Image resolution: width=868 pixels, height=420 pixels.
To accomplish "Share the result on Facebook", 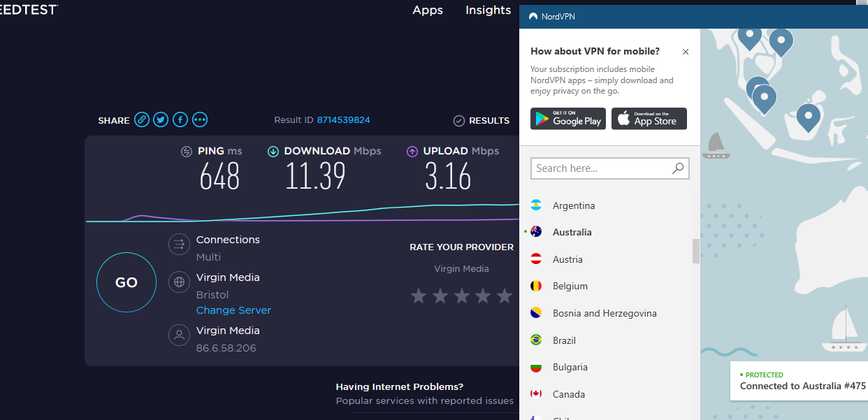I will pyautogui.click(x=180, y=120).
